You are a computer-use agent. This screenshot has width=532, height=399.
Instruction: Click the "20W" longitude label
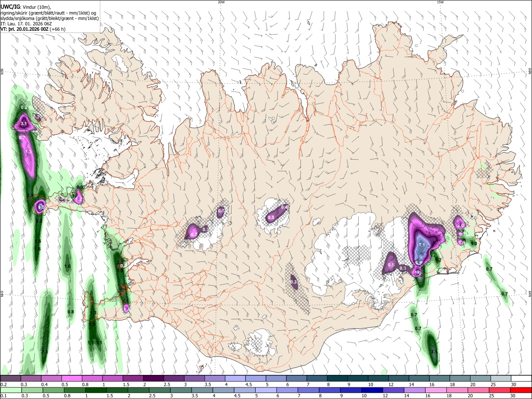[221, 2]
